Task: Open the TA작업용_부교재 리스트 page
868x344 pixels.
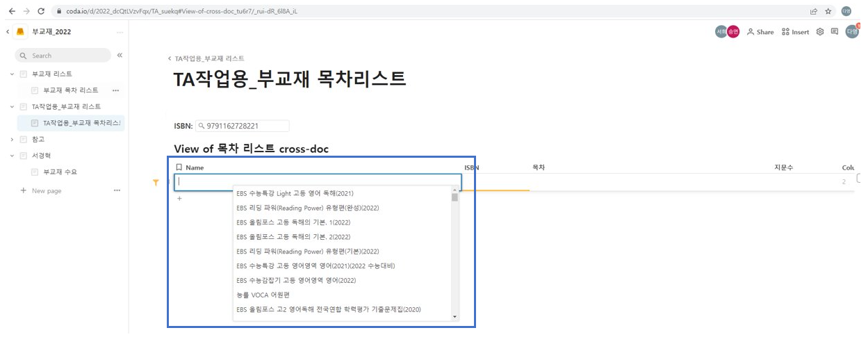Action: (x=66, y=107)
